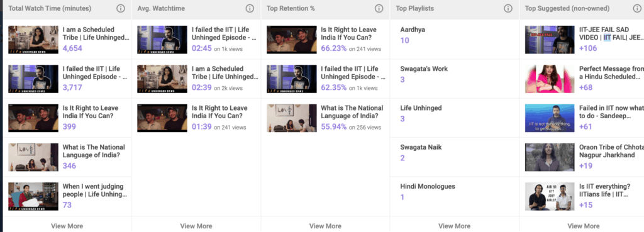Open the Life Unhinged playlist
This screenshot has width=644, height=232.
[421, 108]
